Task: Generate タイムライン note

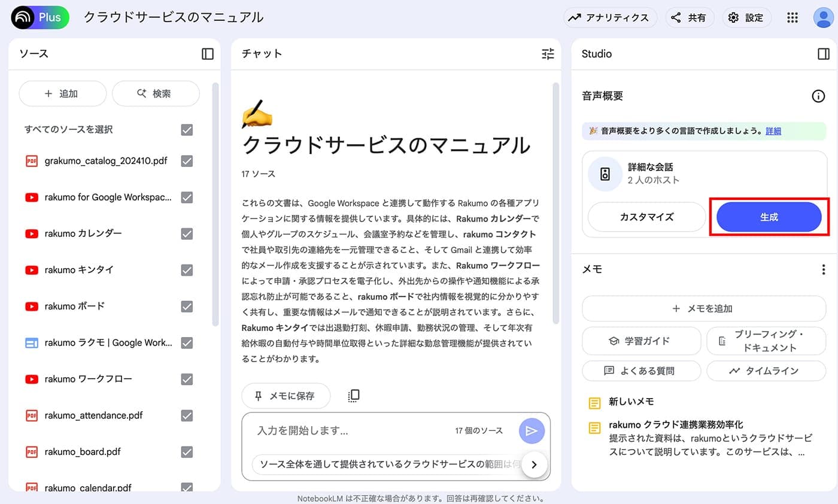Action: 766,371
